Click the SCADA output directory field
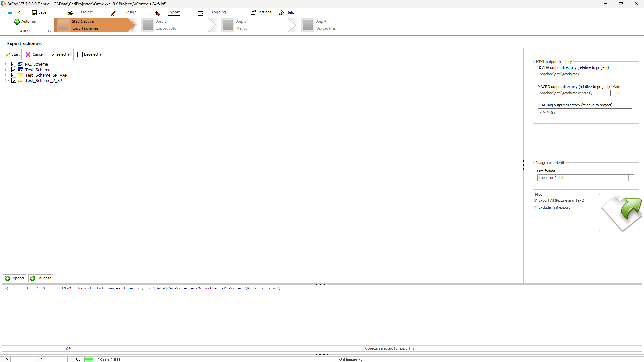The image size is (644, 362). click(585, 74)
